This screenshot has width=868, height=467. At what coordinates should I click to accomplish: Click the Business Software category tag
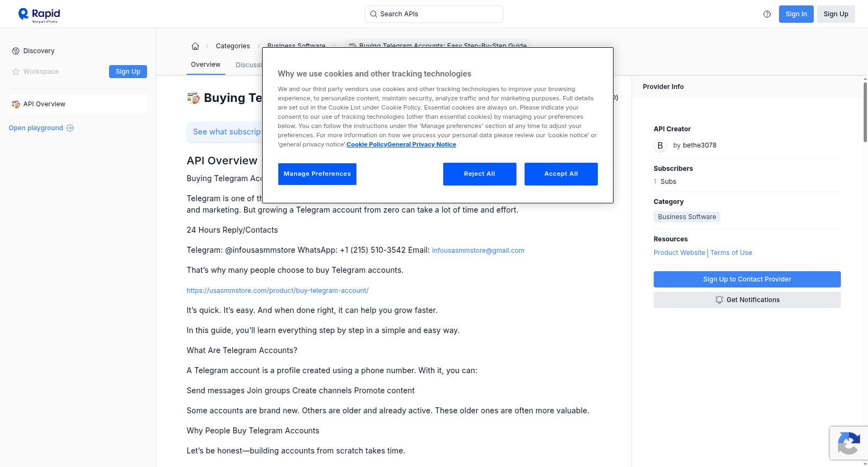click(x=687, y=217)
